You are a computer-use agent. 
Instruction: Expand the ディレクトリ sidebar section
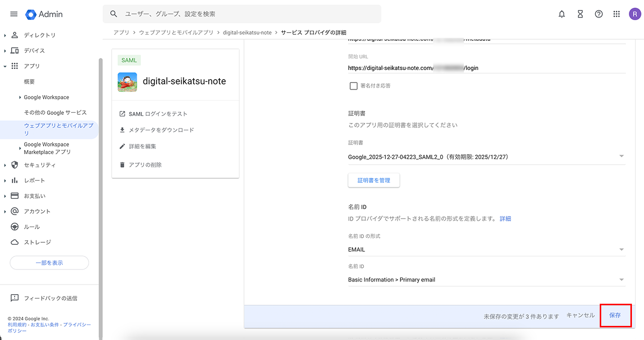coord(6,35)
